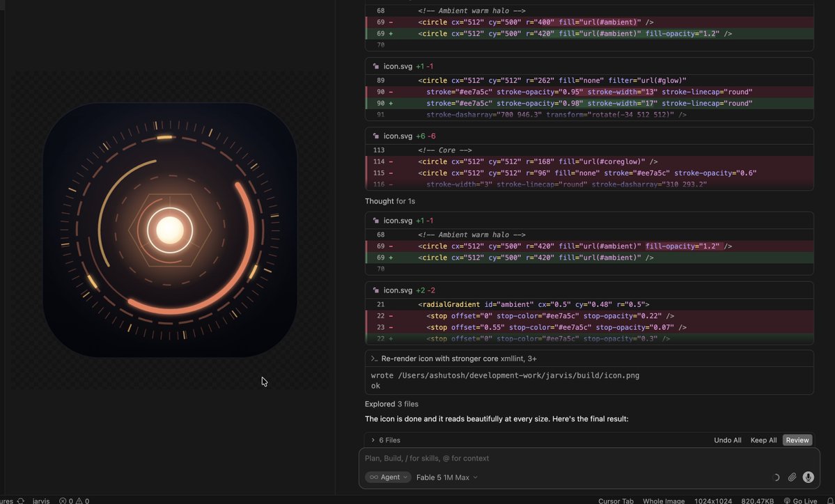This screenshot has width=835, height=504.
Task: Click the 820.47KB file size in status bar
Action: point(757,501)
